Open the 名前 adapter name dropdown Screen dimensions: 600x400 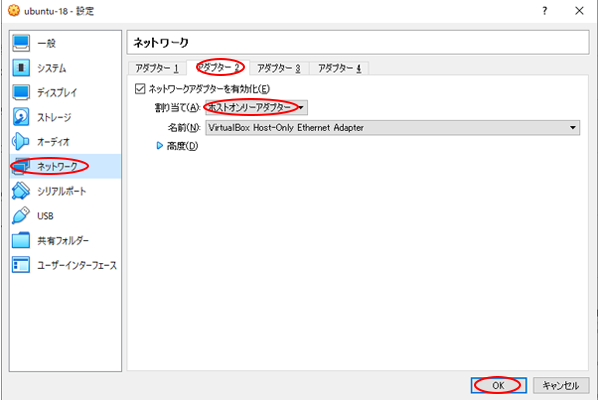(393, 127)
